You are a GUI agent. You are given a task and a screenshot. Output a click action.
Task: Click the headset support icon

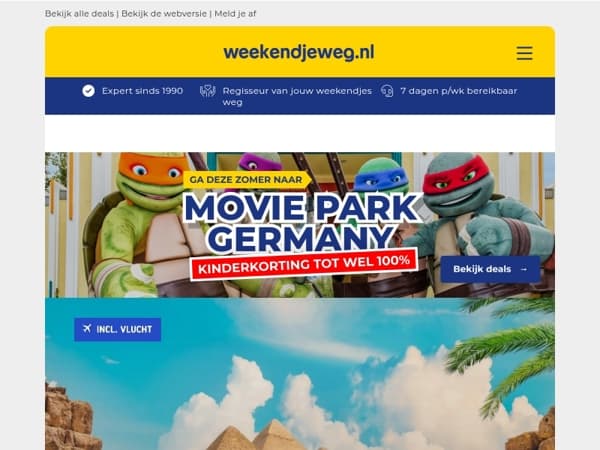click(387, 91)
